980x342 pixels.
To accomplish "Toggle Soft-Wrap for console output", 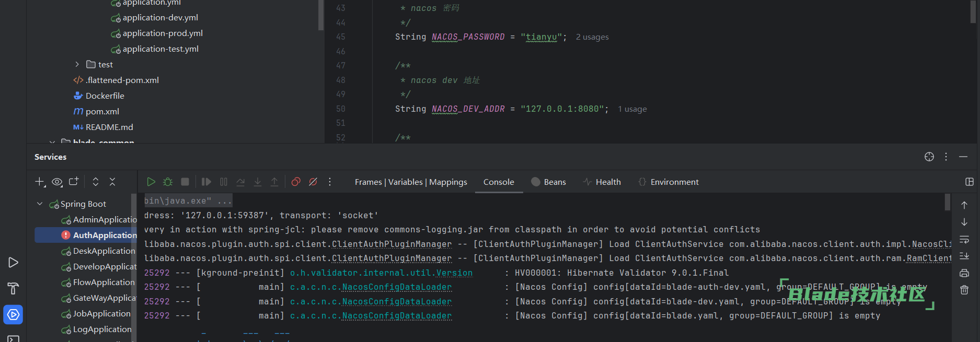I will [x=964, y=240].
